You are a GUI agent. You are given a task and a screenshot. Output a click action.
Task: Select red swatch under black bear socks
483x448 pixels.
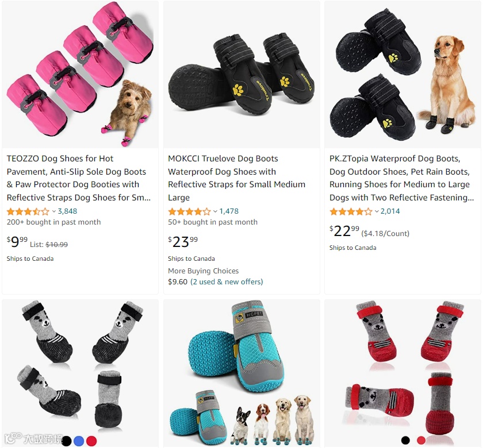(x=91, y=441)
